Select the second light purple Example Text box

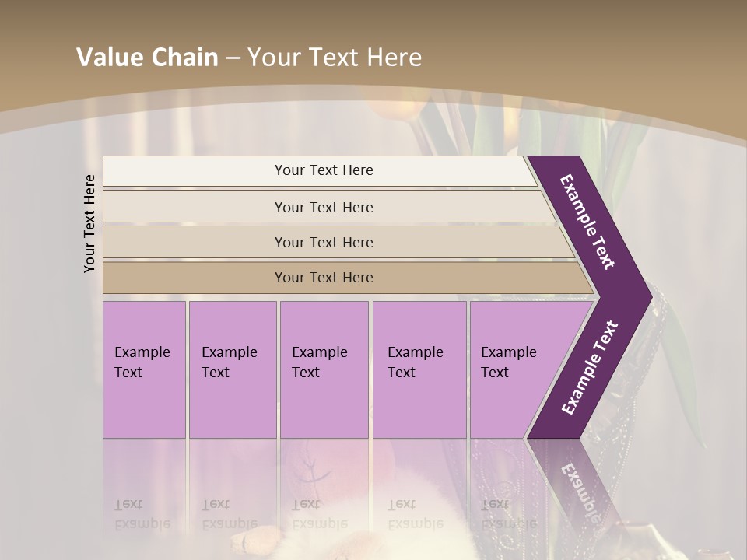[232, 369]
